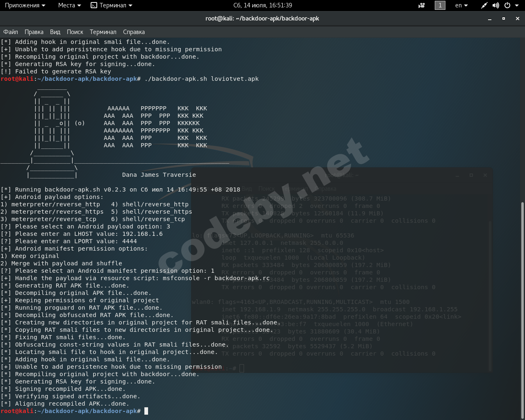Click 'msfconsole -r backdoor-apk.rc' text
The image size is (525, 420).
click(x=216, y=278)
